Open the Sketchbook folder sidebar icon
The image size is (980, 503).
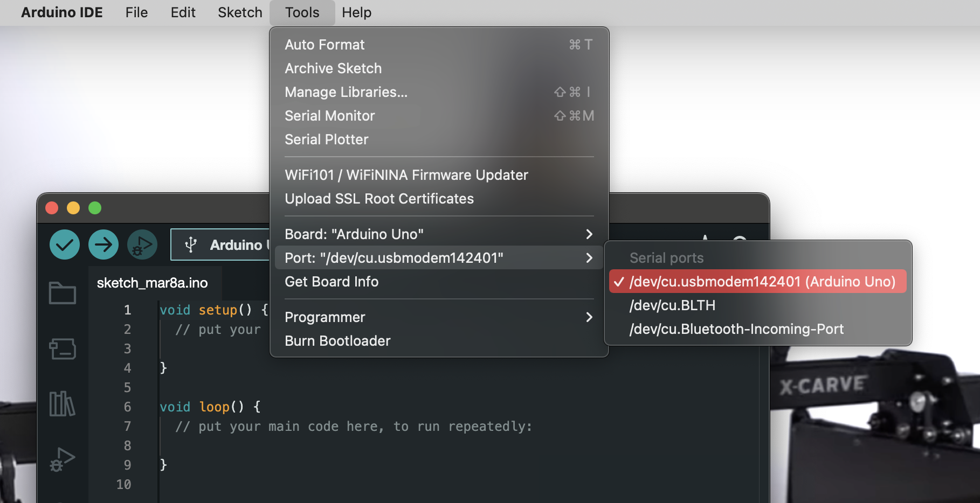[x=63, y=294]
